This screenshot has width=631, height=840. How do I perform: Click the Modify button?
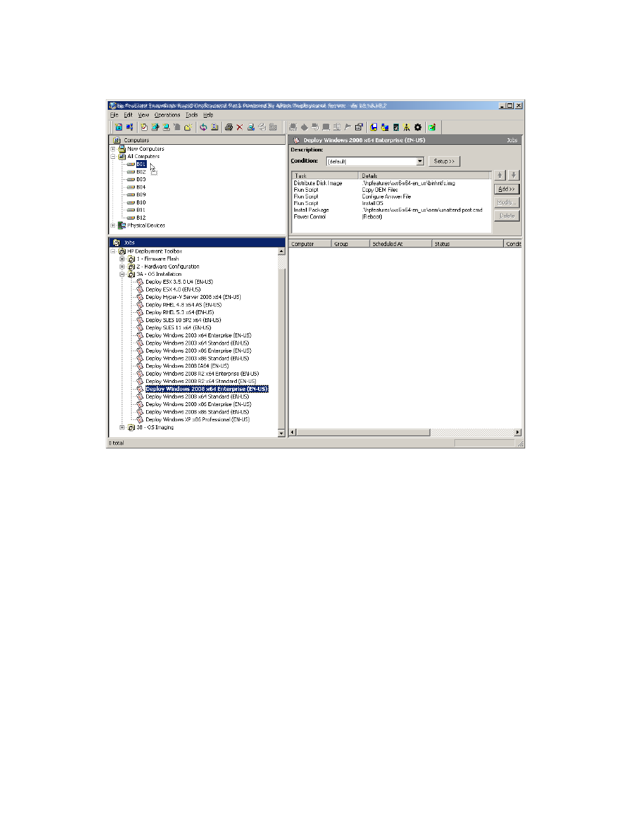click(x=507, y=202)
